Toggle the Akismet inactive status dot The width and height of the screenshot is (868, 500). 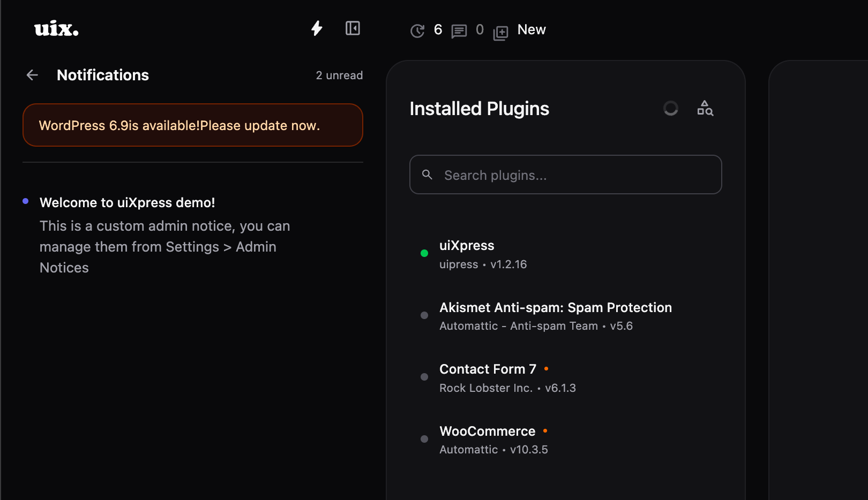pyautogui.click(x=424, y=315)
